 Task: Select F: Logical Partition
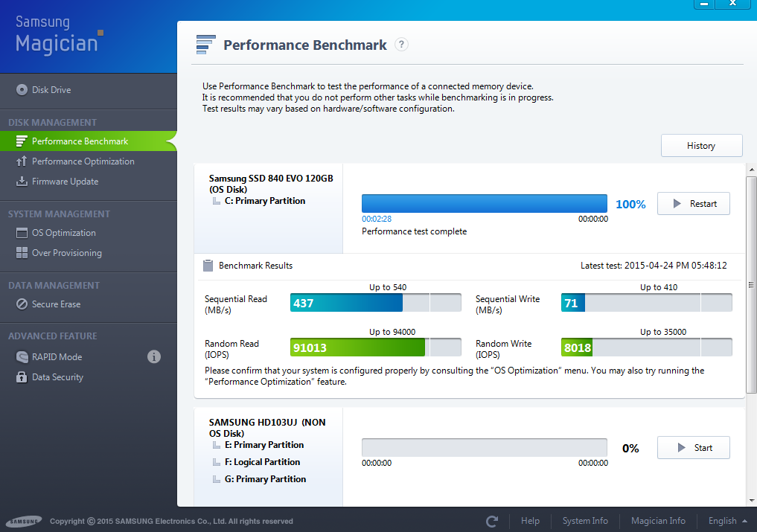(262, 462)
